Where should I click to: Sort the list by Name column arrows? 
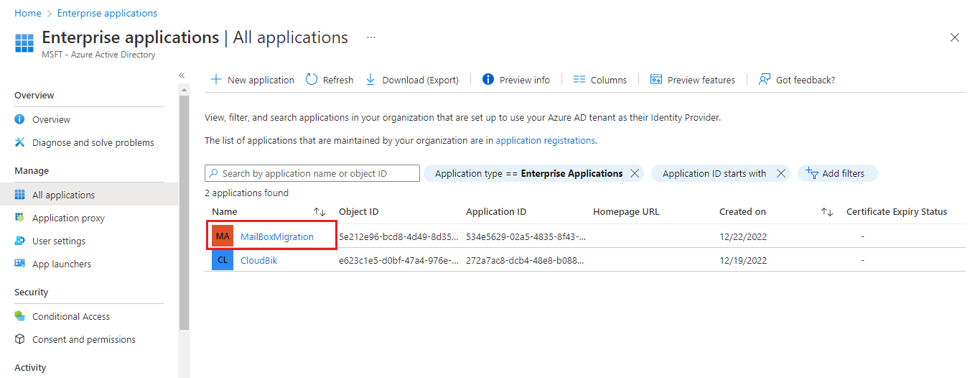[319, 212]
